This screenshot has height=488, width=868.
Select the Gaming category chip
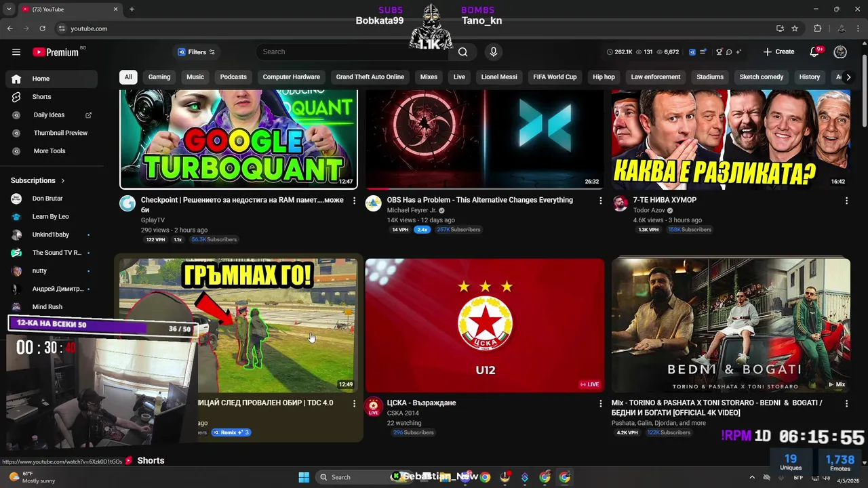click(159, 77)
